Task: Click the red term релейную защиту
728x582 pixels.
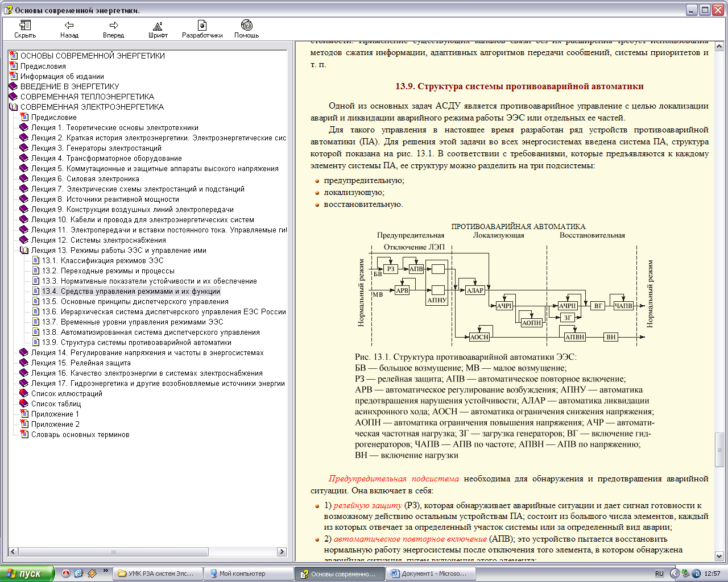Action: coord(367,505)
